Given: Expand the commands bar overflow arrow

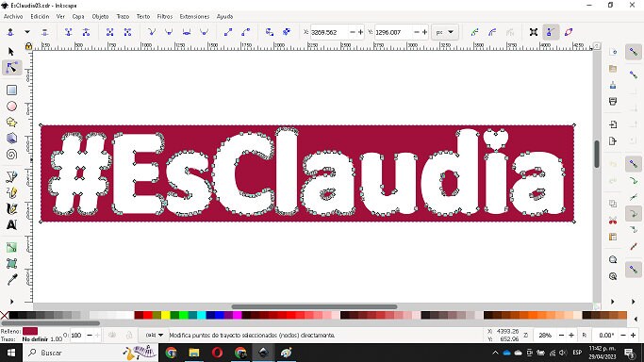Looking at the screenshot, I should coord(612,302).
